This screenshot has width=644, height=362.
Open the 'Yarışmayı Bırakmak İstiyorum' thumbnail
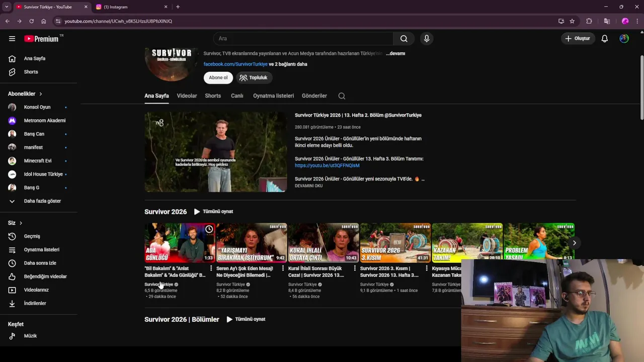coord(252,243)
